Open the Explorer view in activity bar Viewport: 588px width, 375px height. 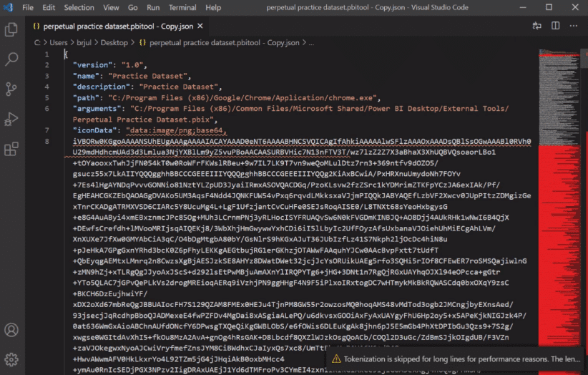11,29
